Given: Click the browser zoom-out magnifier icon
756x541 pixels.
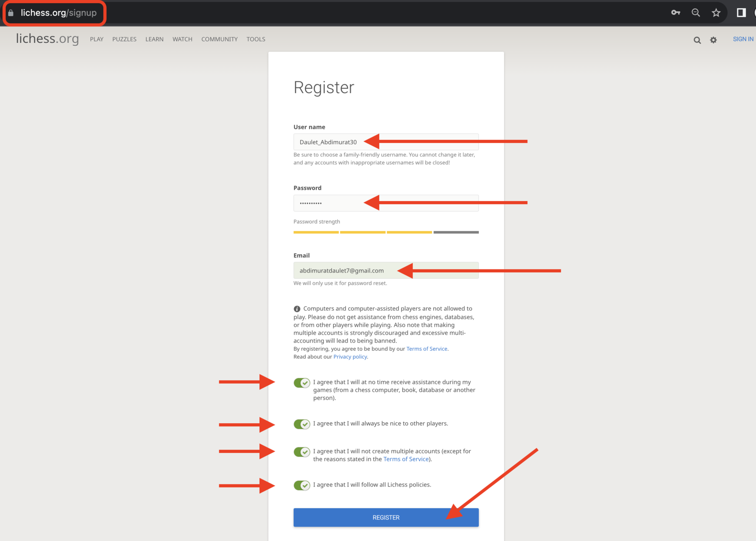Looking at the screenshot, I should 696,13.
